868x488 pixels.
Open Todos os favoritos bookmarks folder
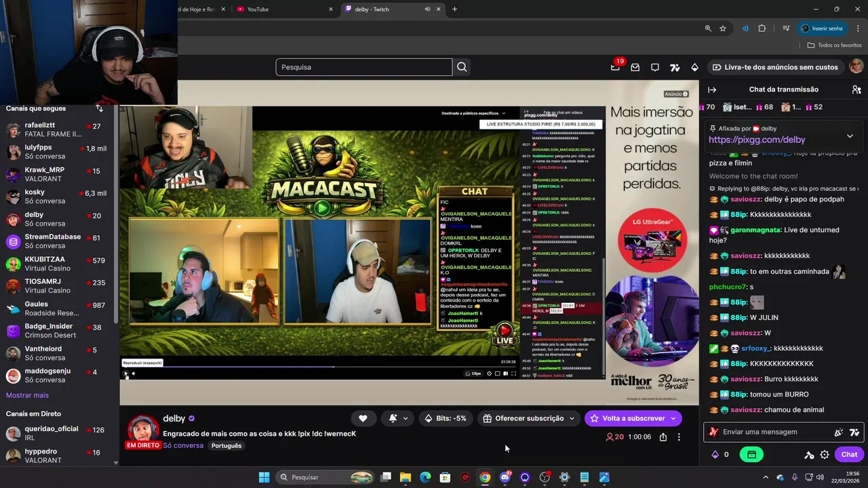pos(834,45)
